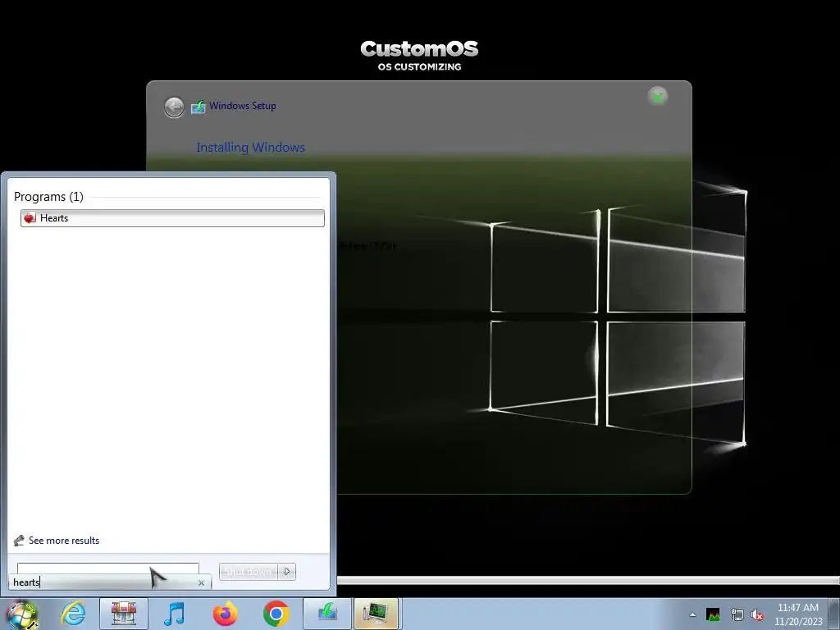This screenshot has height=630, width=840.
Task: Open the clock showing 11:47 AM
Action: 797,608
